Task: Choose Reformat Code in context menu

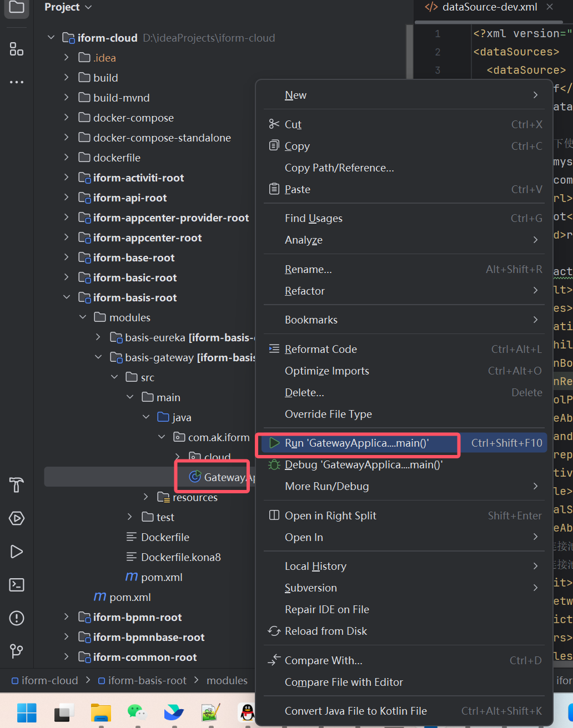Action: tap(320, 349)
